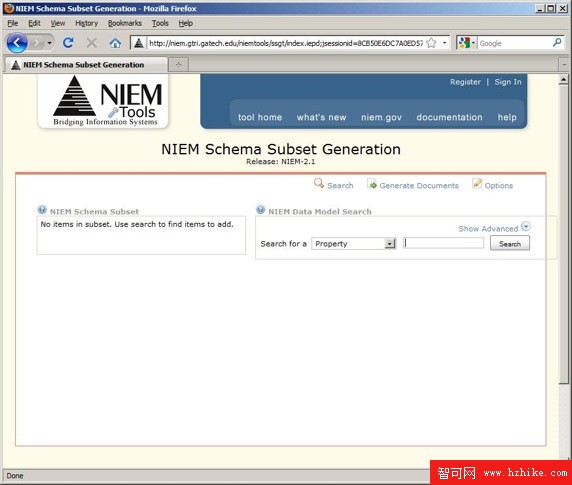This screenshot has height=485, width=572.
Task: Click the Generate Documents page icon
Action: tap(372, 184)
